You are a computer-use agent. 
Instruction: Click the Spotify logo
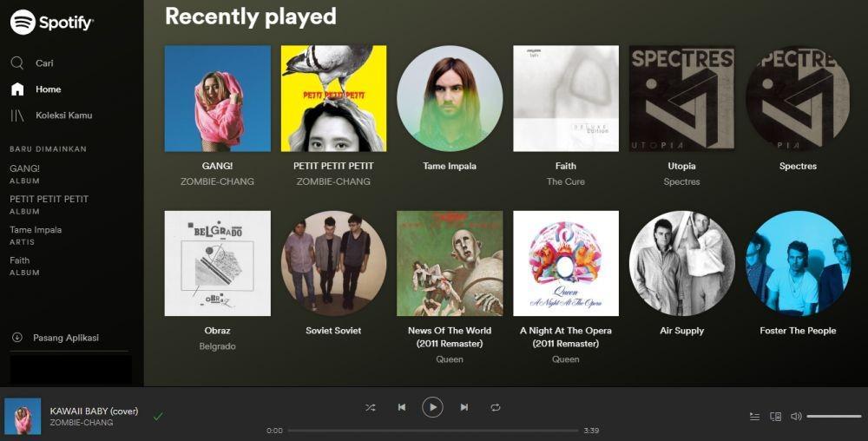51,22
